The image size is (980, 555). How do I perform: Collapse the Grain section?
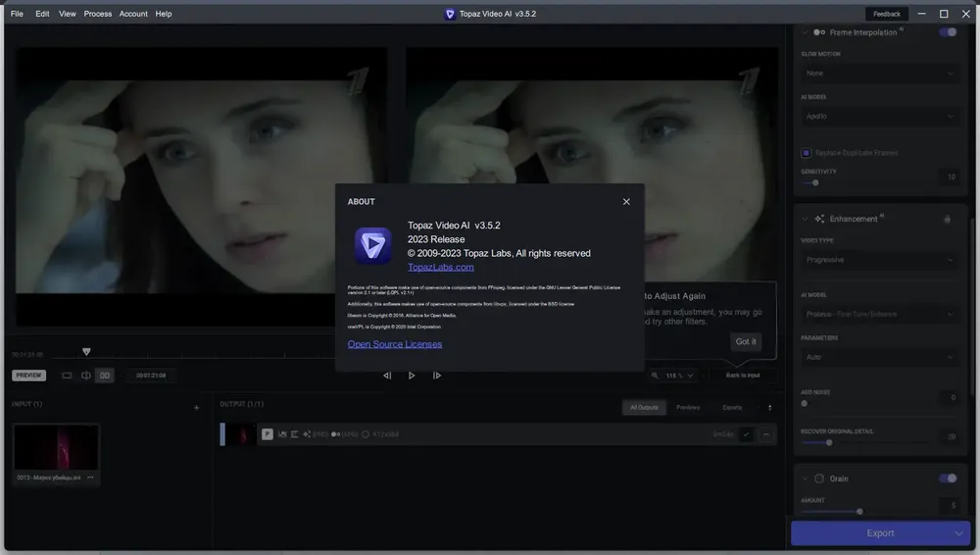pyautogui.click(x=805, y=479)
